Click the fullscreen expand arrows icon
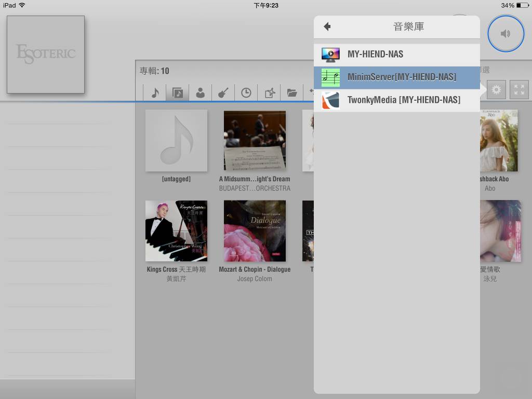532x399 pixels. [519, 89]
